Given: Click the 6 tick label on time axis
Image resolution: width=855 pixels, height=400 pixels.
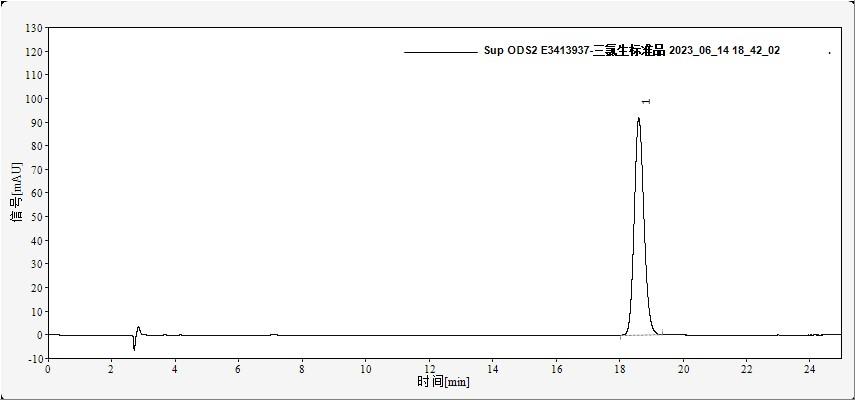Looking at the screenshot, I should [x=238, y=369].
